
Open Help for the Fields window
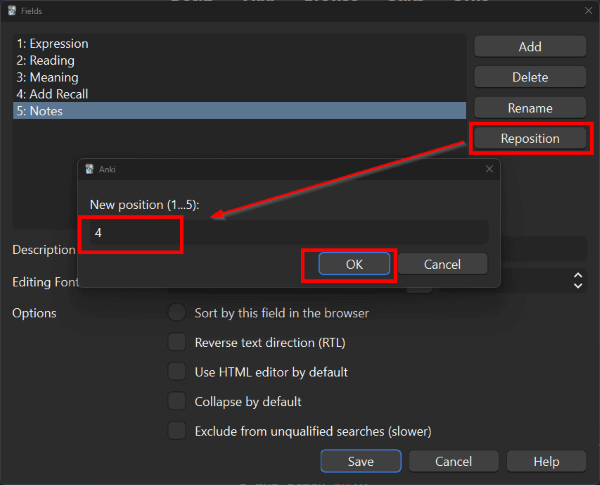[546, 461]
